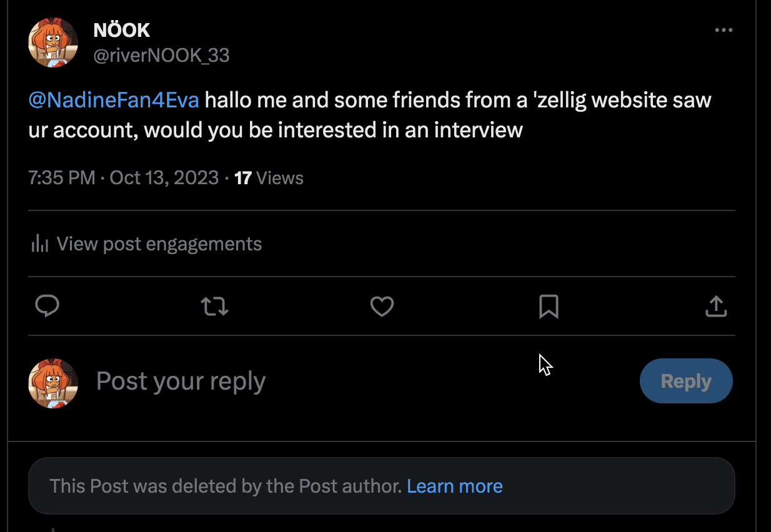Open View post engagements

coord(159,244)
